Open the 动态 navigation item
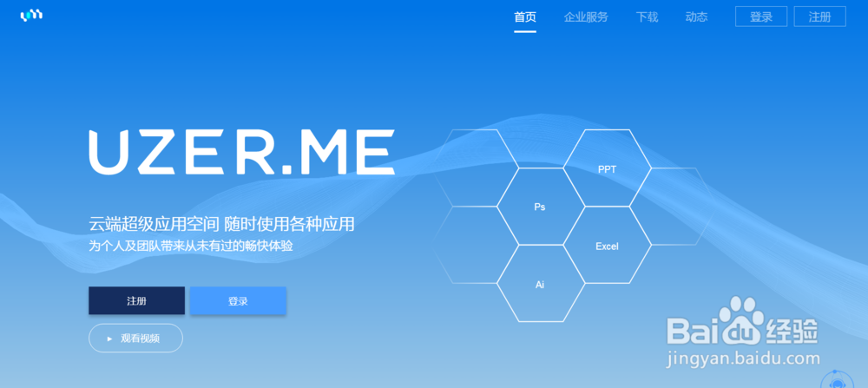Screen dimensions: 868x388 click(x=696, y=17)
